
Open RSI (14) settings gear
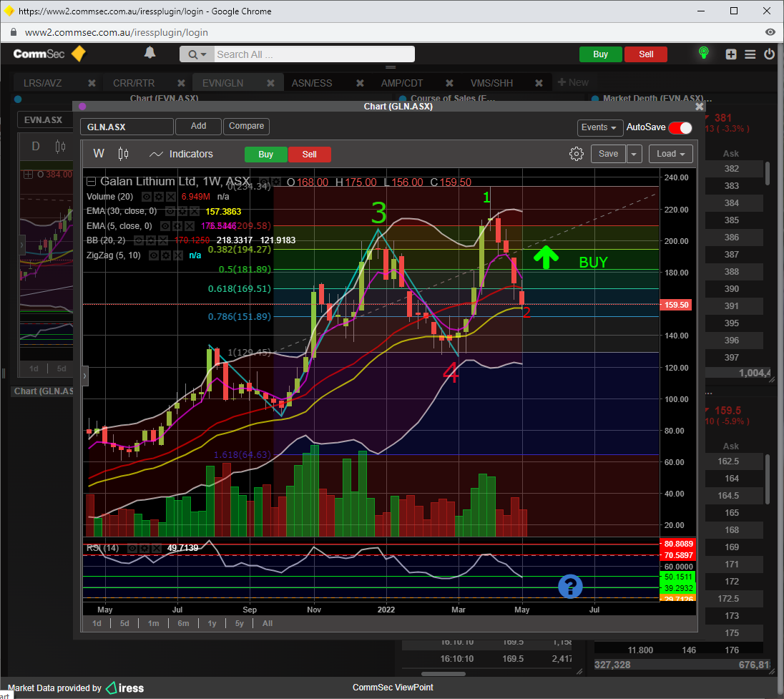144,548
